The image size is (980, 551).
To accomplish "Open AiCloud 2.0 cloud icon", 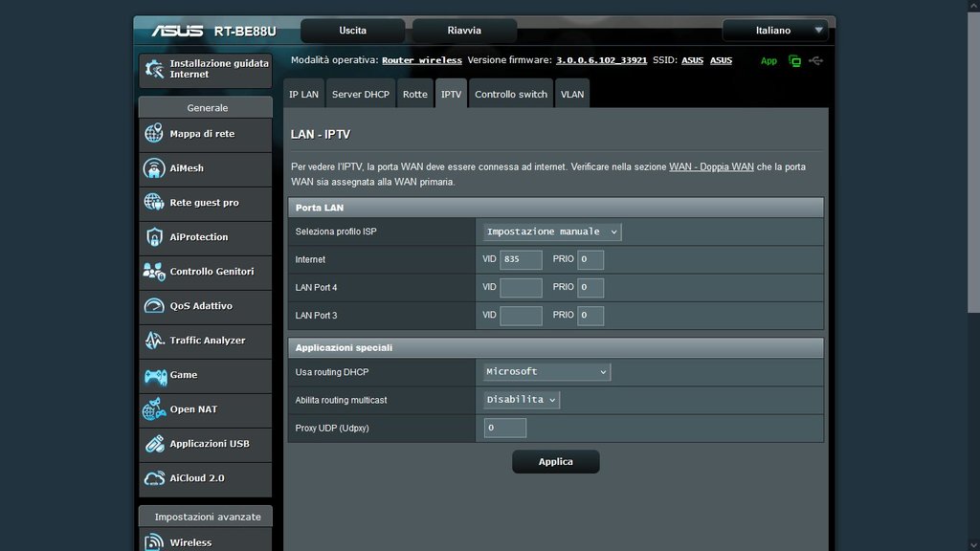I will pos(154,478).
